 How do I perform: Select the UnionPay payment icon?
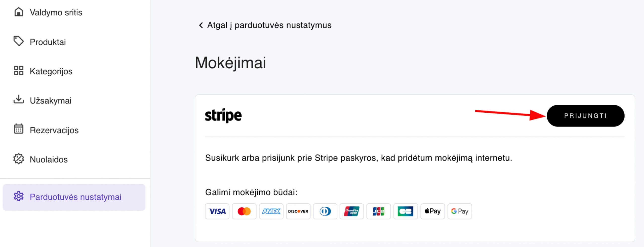pos(351,211)
